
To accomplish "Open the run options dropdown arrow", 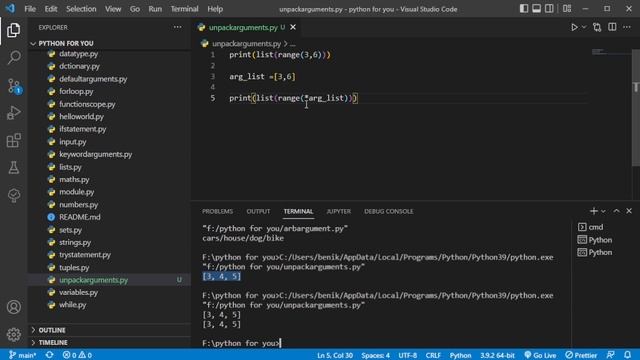I will point(584,27).
